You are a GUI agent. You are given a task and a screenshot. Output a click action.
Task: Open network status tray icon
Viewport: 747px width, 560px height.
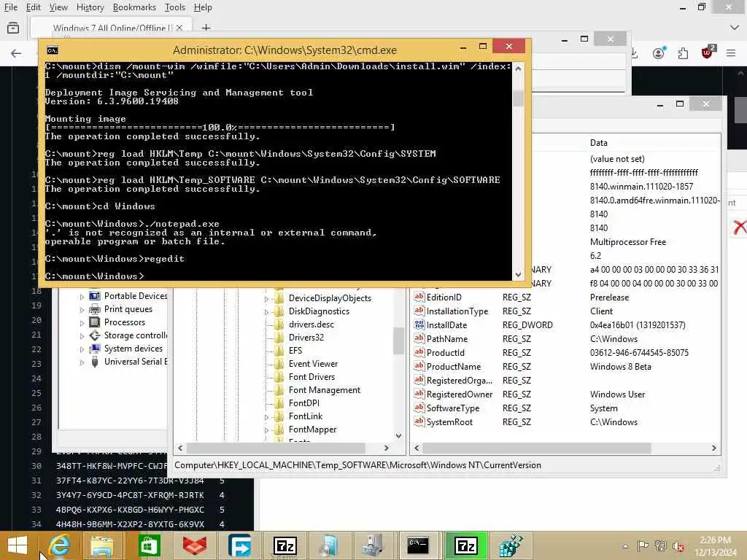660,545
